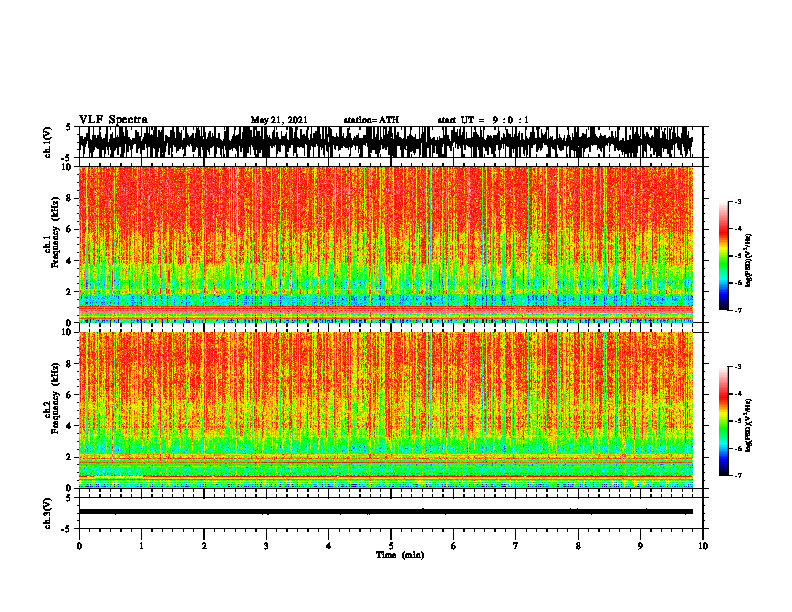Click the "2" minute tick on the time axis

click(x=204, y=546)
